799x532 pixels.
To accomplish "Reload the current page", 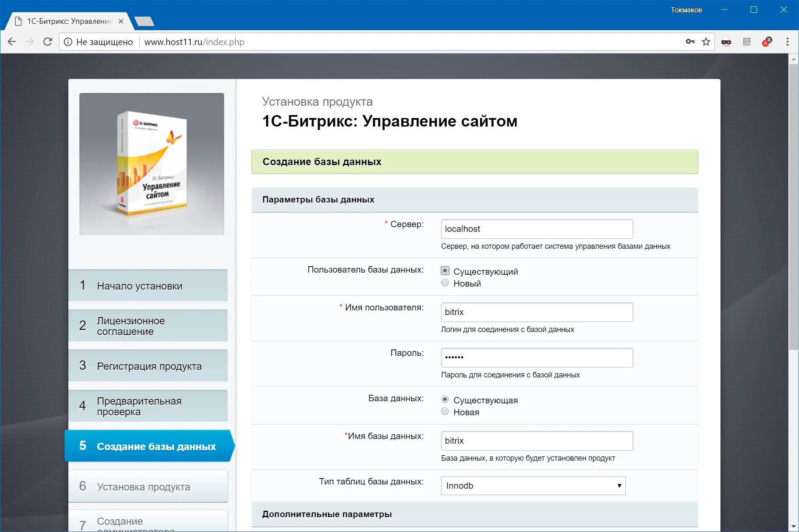I will click(x=48, y=42).
